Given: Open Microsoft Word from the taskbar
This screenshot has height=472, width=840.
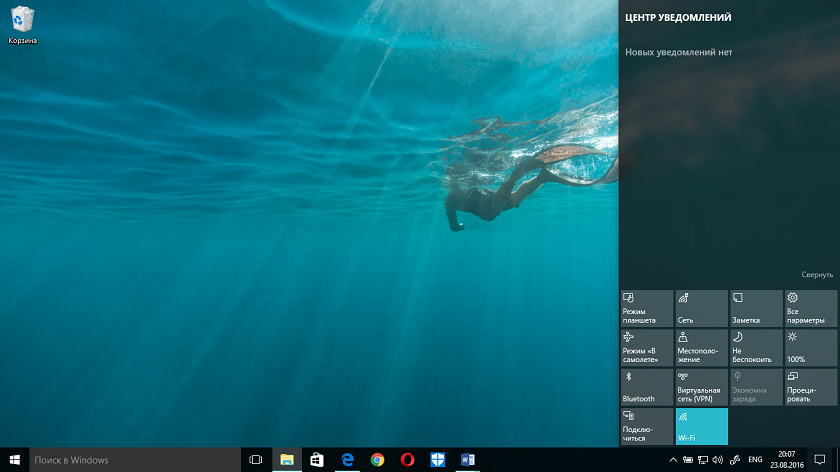Looking at the screenshot, I should tap(467, 459).
